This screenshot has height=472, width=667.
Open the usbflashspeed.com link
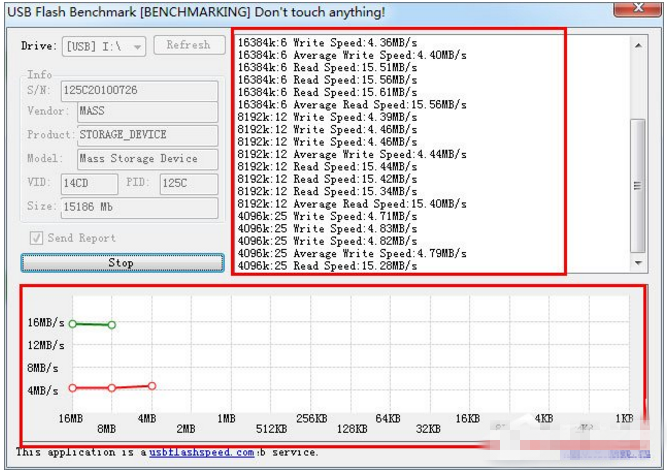pos(202,452)
